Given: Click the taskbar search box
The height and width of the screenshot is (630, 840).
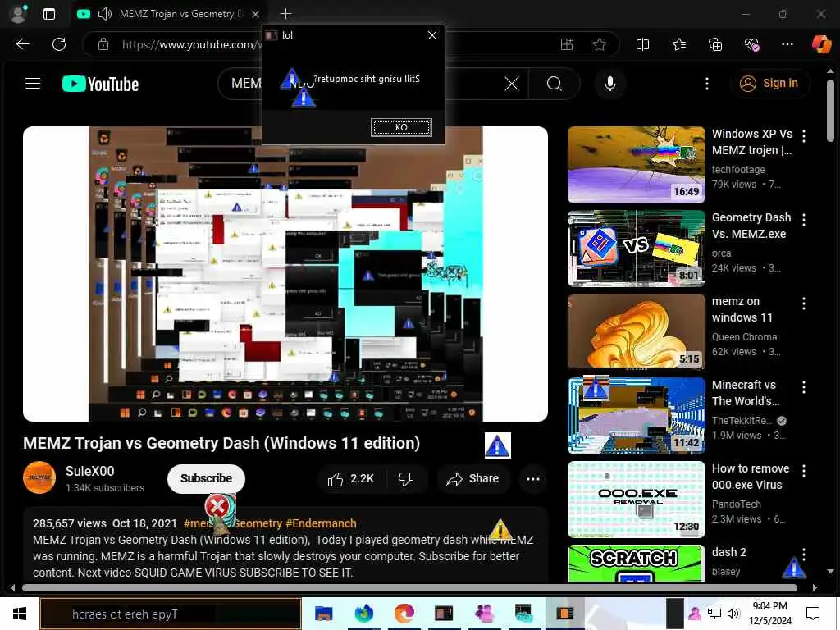Looking at the screenshot, I should tap(171, 614).
